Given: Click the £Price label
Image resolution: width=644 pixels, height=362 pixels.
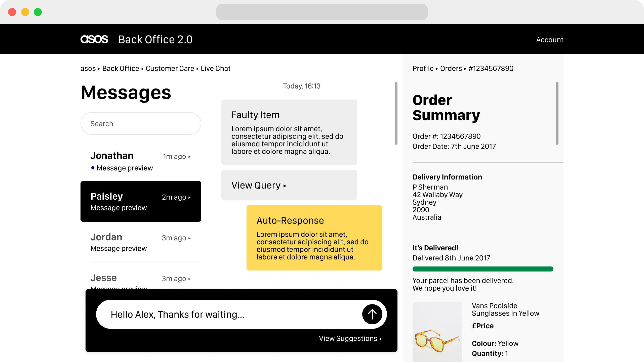Looking at the screenshot, I should (483, 326).
